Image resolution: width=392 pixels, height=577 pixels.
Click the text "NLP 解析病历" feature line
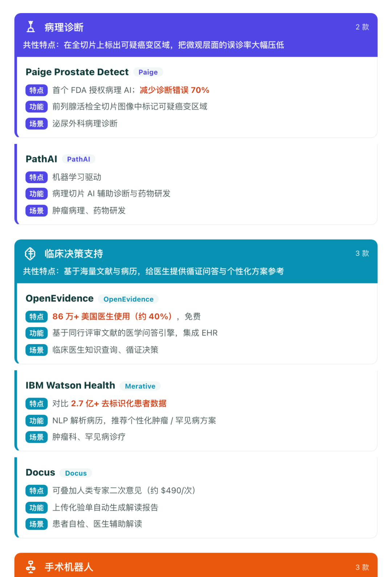click(134, 420)
